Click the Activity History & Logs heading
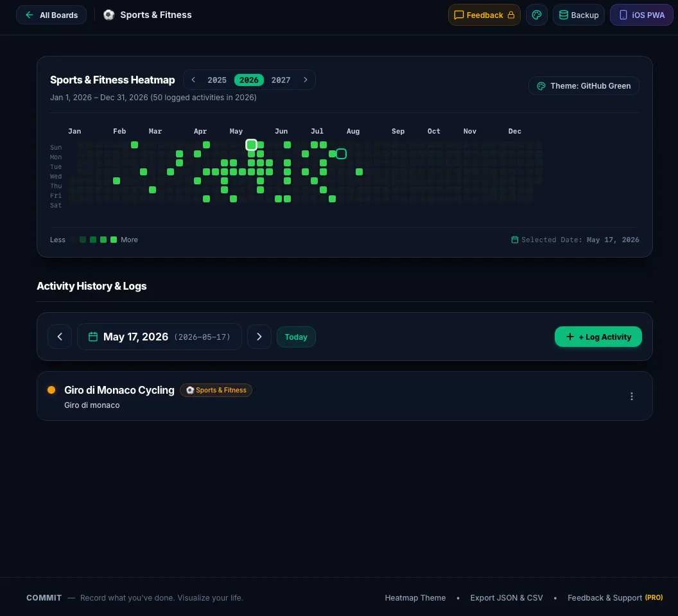Screen dimensions: 678x616 92,286
